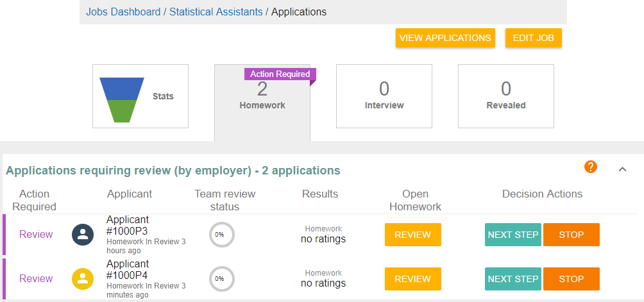Open the Revealed tab
Image resolution: width=644 pixels, height=302 pixels.
505,96
